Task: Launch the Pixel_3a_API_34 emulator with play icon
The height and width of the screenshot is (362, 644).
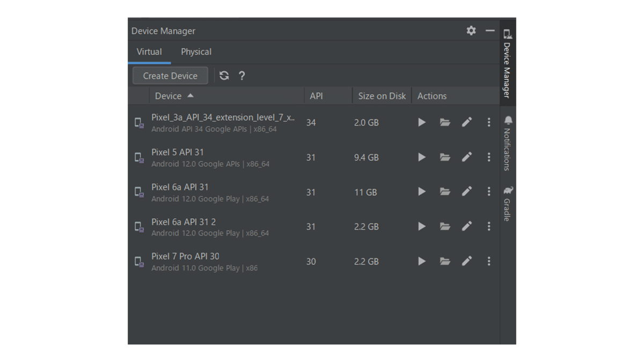Action: 422,122
